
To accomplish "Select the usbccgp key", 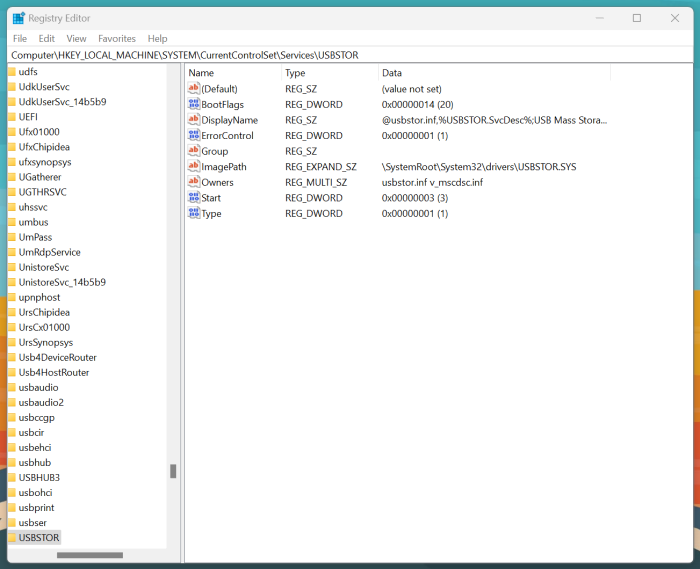I will (x=36, y=417).
